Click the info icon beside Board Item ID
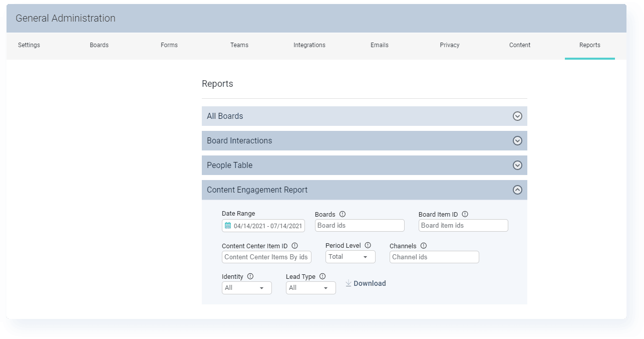644x339 pixels. [465, 214]
